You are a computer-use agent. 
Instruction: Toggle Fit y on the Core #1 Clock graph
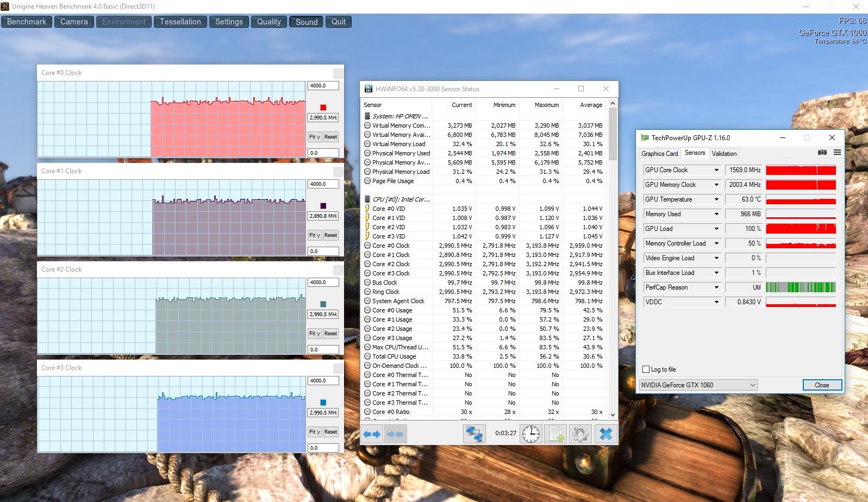tap(315, 235)
